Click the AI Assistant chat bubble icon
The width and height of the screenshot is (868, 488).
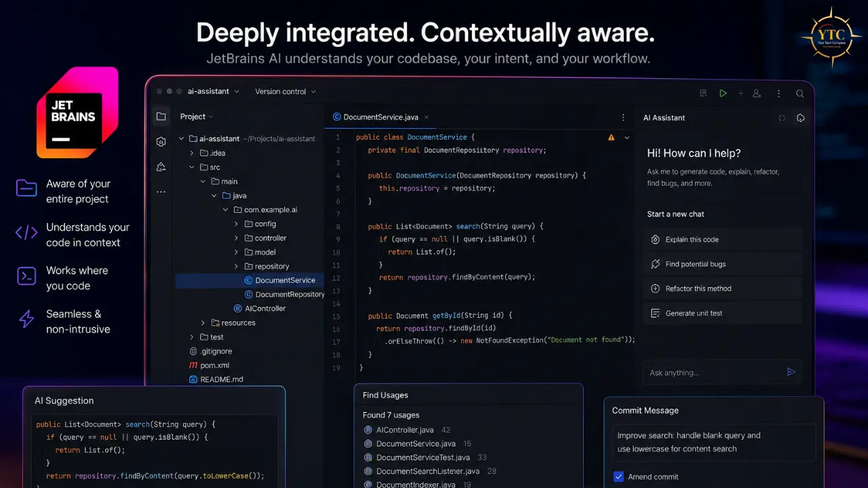click(801, 118)
